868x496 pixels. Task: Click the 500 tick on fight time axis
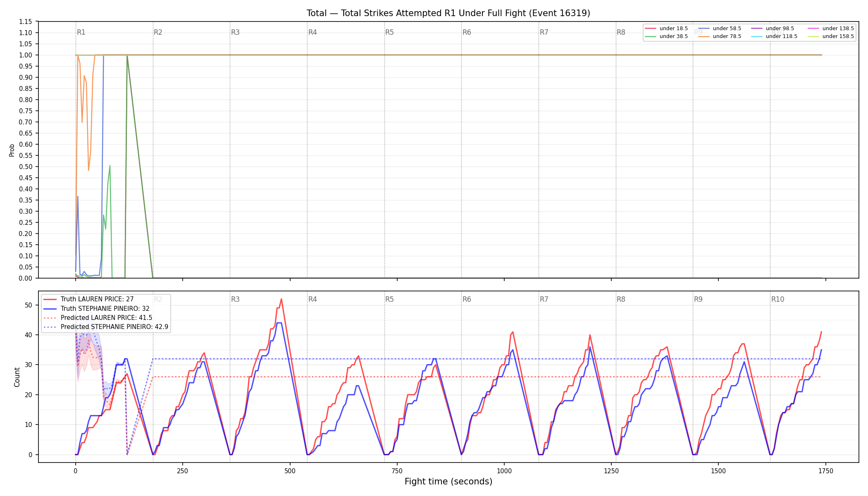point(290,471)
